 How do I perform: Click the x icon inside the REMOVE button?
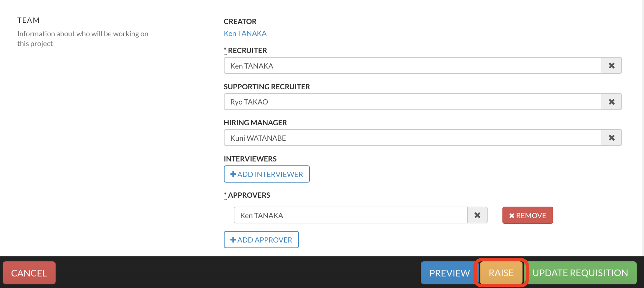pyautogui.click(x=512, y=215)
